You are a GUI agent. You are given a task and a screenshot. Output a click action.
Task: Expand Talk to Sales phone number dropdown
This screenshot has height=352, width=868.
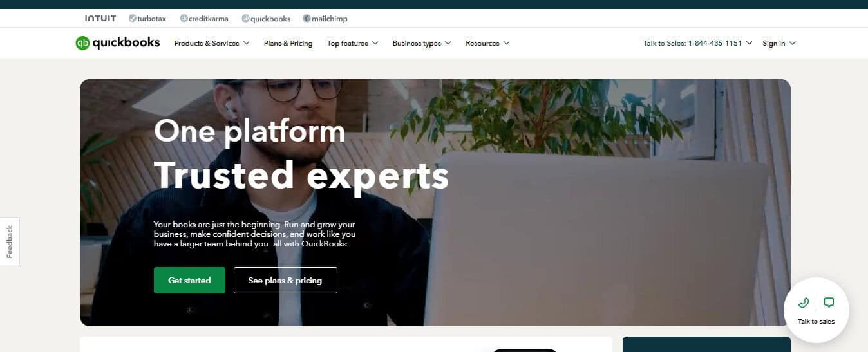pos(698,43)
